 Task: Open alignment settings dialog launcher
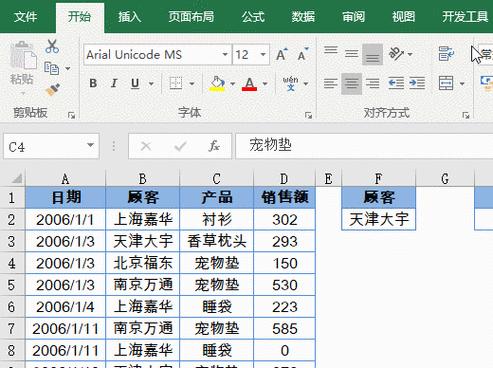pyautogui.click(x=466, y=116)
